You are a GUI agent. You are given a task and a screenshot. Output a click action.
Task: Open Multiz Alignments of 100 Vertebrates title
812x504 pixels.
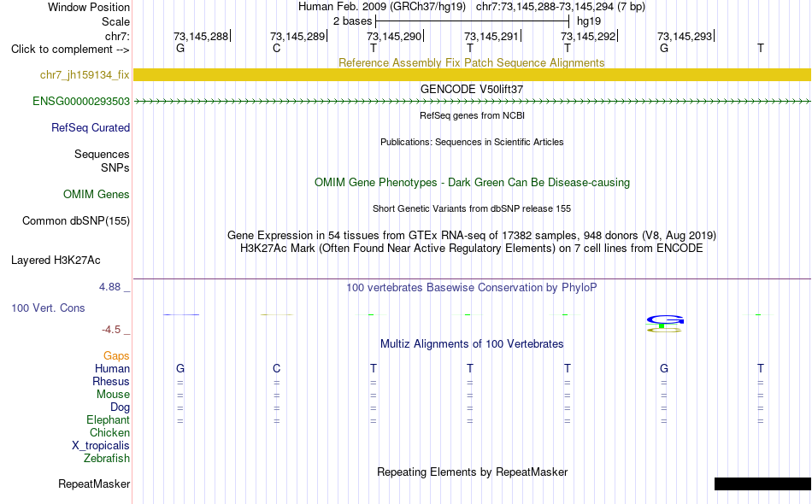click(x=472, y=343)
